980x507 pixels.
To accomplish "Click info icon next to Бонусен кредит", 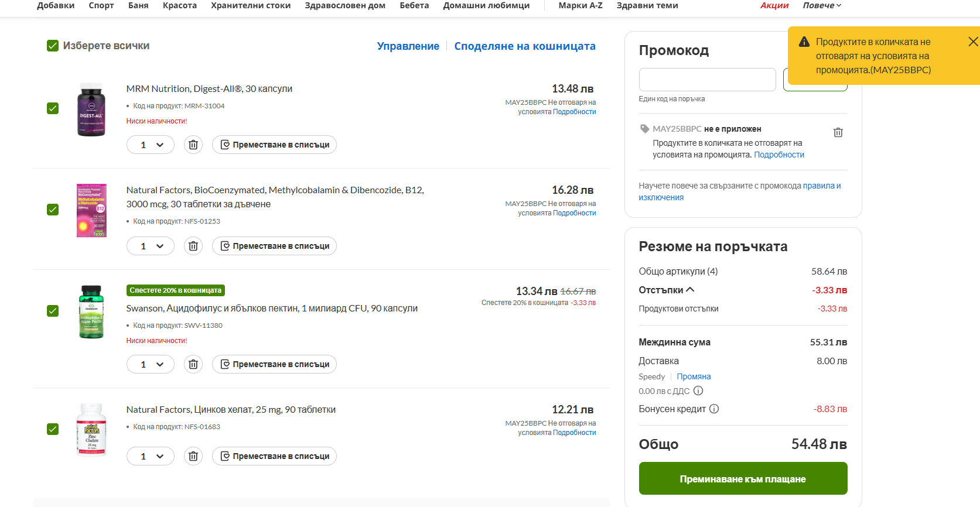I will 714,409.
